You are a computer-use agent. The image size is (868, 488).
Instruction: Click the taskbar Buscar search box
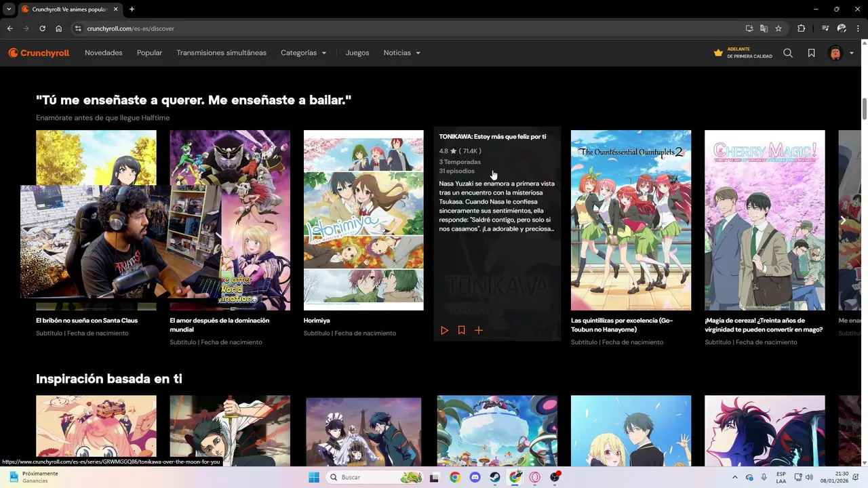375,477
